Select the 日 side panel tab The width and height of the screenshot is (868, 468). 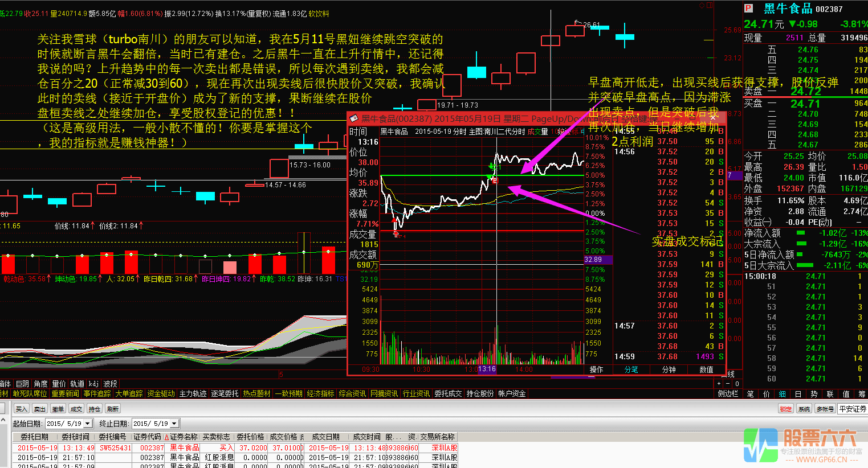coord(798,393)
